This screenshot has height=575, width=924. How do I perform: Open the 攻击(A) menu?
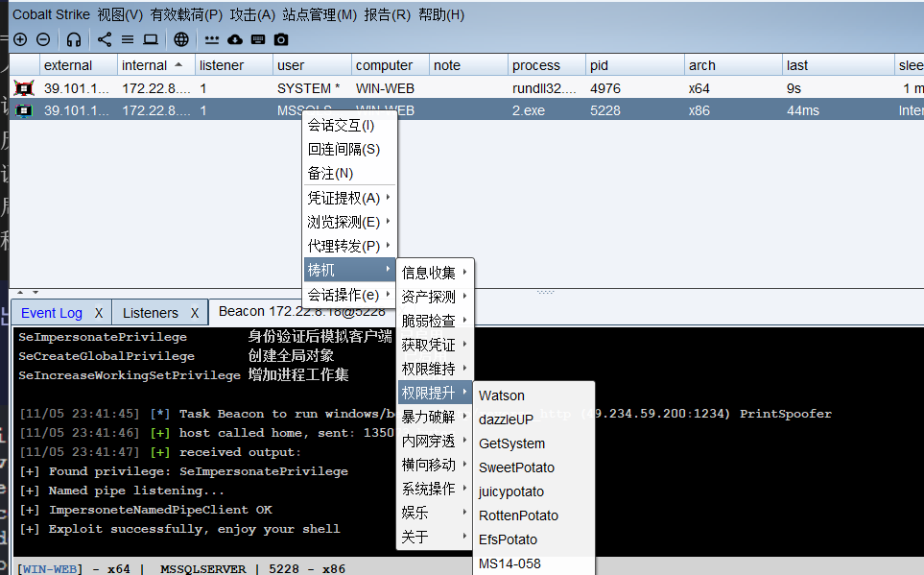tap(252, 14)
